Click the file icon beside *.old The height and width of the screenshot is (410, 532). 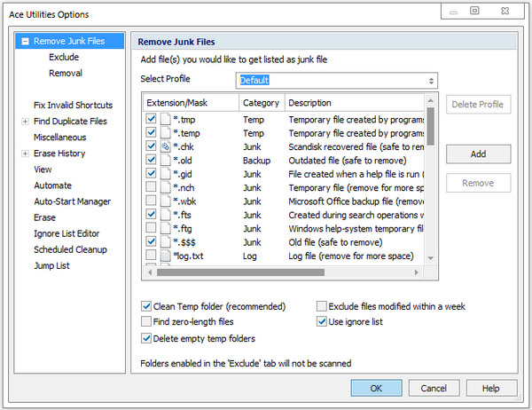click(x=165, y=160)
